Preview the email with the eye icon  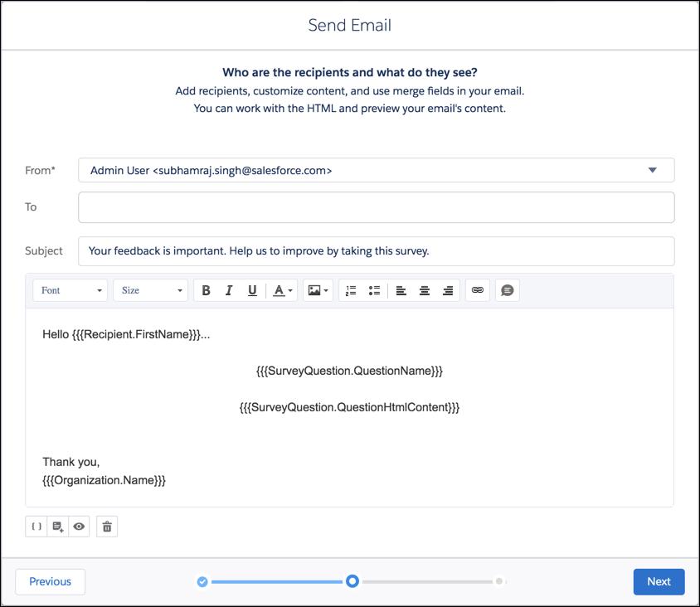pyautogui.click(x=79, y=526)
